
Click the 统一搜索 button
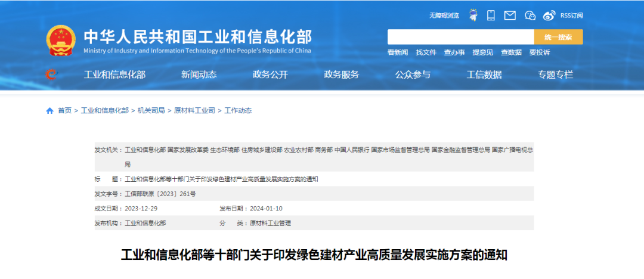click(558, 37)
